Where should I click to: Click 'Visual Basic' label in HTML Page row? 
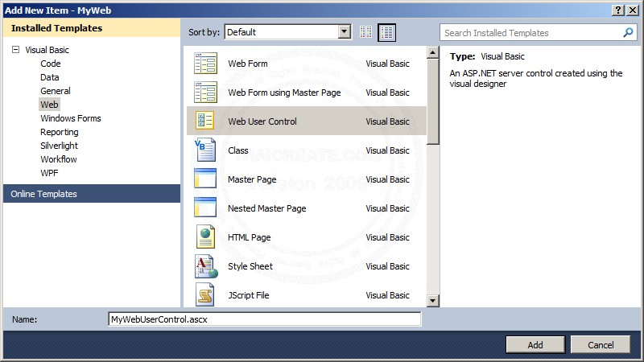(387, 237)
